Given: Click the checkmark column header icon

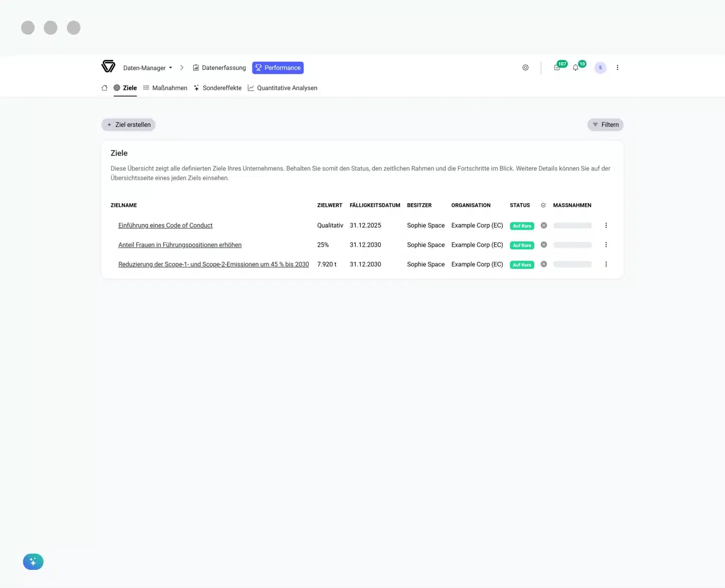Looking at the screenshot, I should point(543,205).
